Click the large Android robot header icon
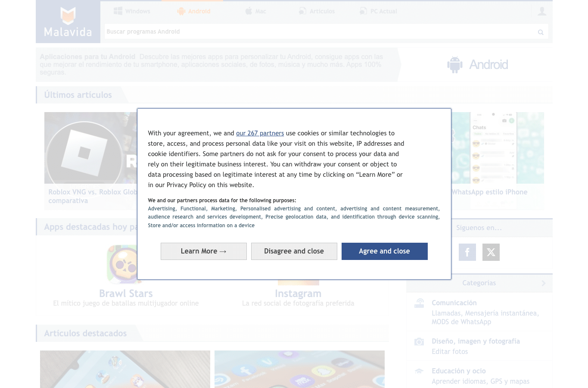 tap(455, 65)
